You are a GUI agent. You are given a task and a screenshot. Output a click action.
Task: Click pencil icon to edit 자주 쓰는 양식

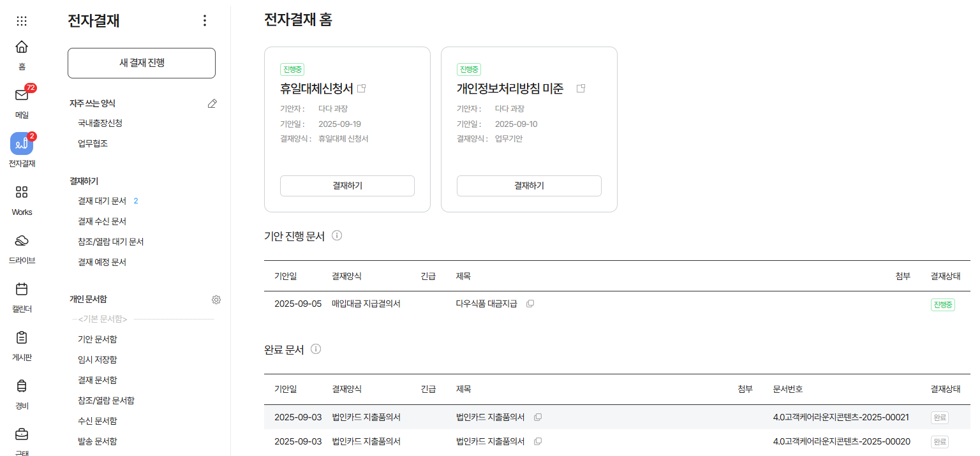[x=212, y=103]
